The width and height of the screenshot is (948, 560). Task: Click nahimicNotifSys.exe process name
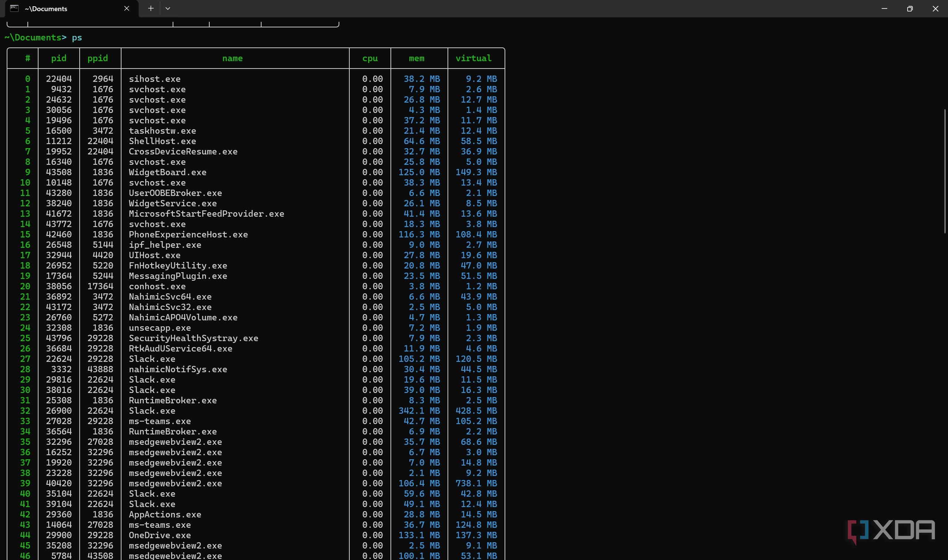(x=178, y=369)
